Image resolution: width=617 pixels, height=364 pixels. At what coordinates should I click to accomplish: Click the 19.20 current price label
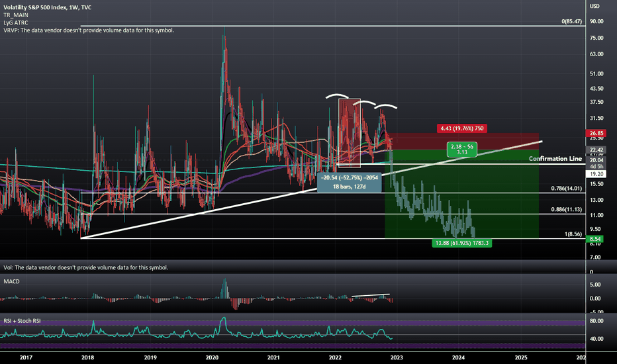click(x=596, y=174)
